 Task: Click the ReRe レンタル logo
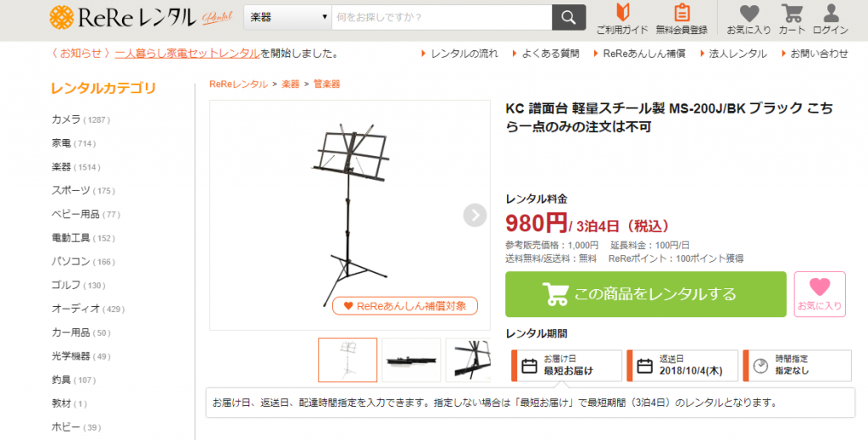(x=142, y=18)
